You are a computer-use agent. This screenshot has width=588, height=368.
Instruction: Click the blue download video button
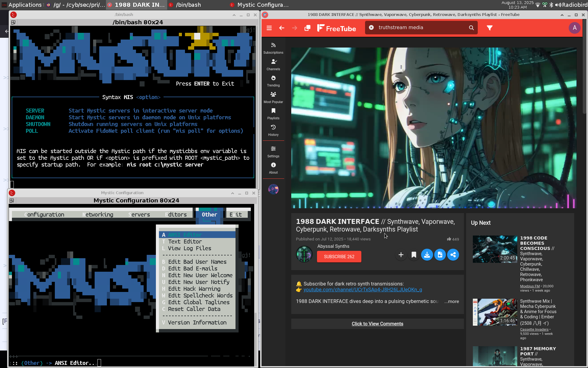(427, 255)
